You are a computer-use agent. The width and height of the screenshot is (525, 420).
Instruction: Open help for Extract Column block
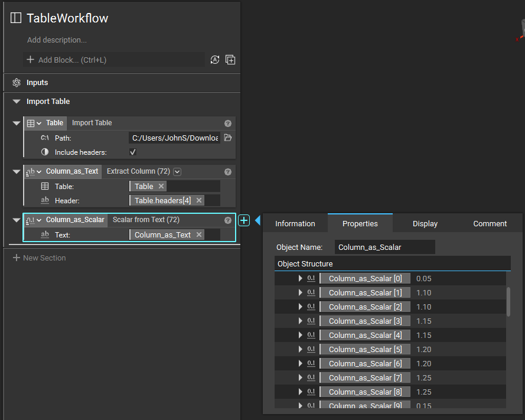pyautogui.click(x=228, y=172)
